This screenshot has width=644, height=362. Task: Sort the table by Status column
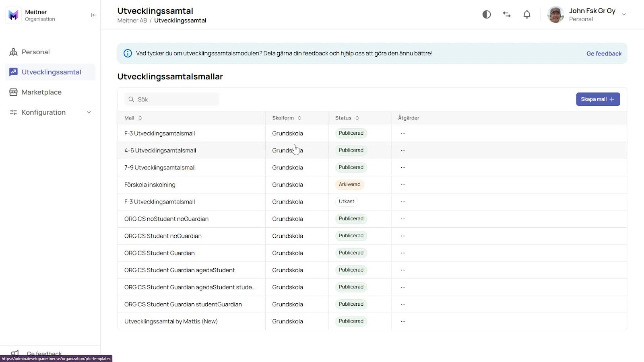(x=347, y=118)
